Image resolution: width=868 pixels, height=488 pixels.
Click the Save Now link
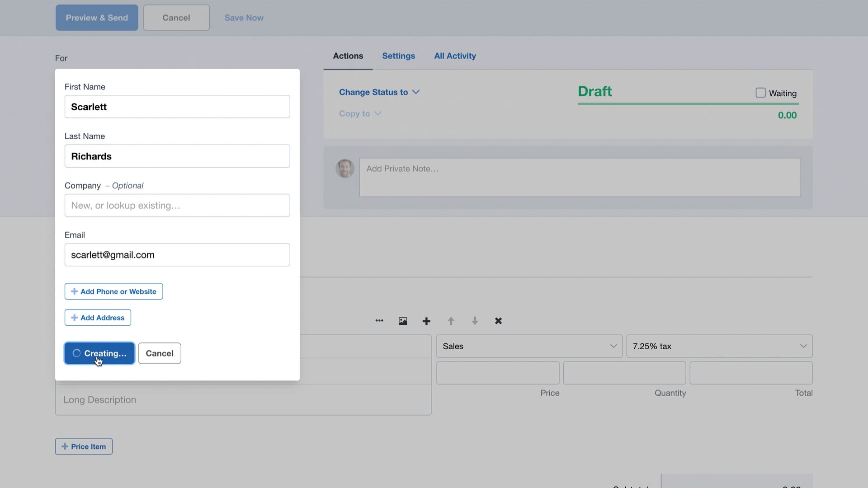pyautogui.click(x=244, y=17)
